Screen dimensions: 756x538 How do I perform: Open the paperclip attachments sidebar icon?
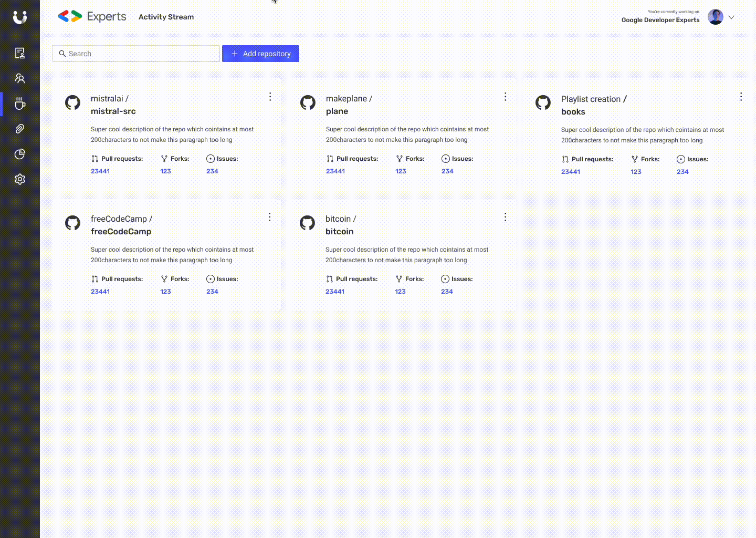[20, 129]
